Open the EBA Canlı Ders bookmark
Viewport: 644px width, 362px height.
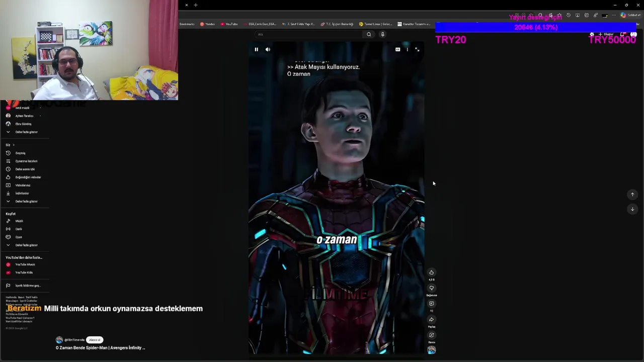pyautogui.click(x=260, y=24)
